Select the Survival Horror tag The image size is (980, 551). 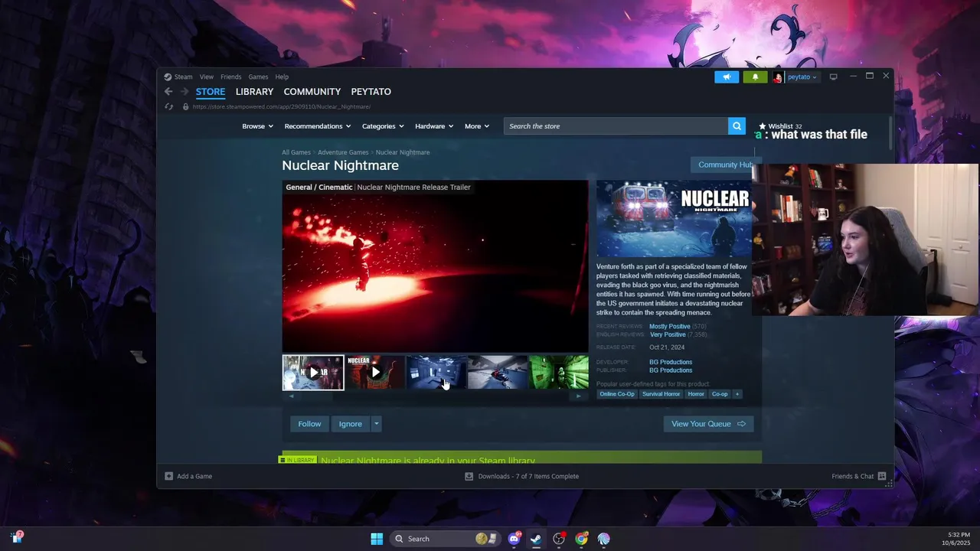click(661, 394)
